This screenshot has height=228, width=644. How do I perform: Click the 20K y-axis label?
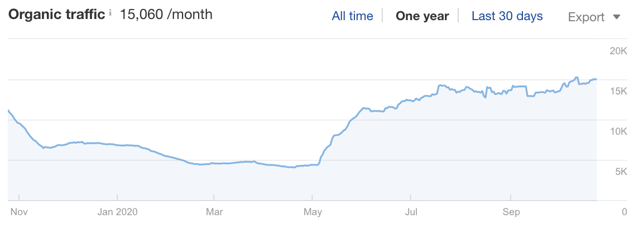click(618, 51)
